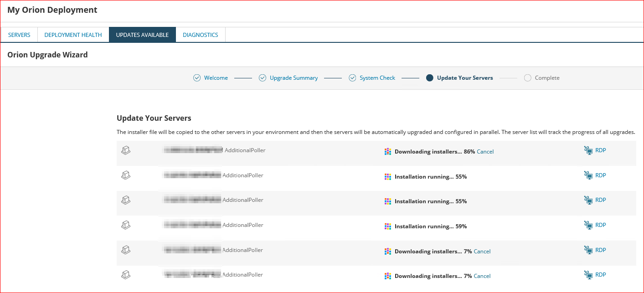Click the colorful status icon beside 86% download
Image resolution: width=644 pixels, height=293 pixels.
coord(388,152)
